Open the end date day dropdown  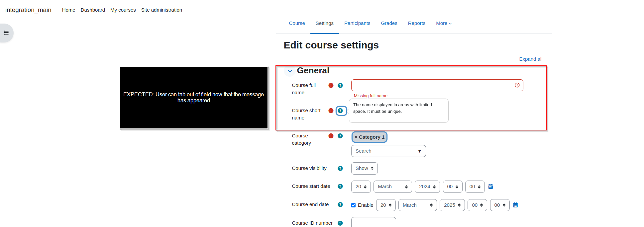tap(386, 205)
